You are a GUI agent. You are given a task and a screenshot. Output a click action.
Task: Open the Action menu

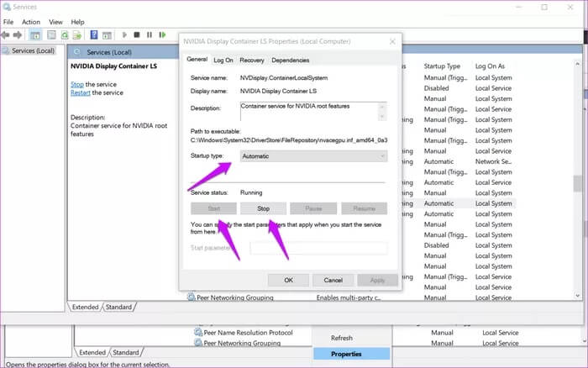31,22
